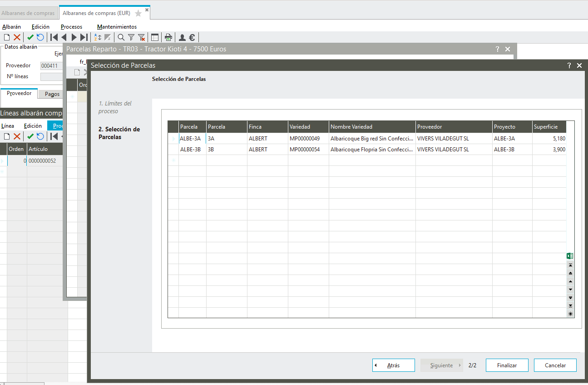
Task: Click the user profile icon in toolbar
Action: pos(182,38)
